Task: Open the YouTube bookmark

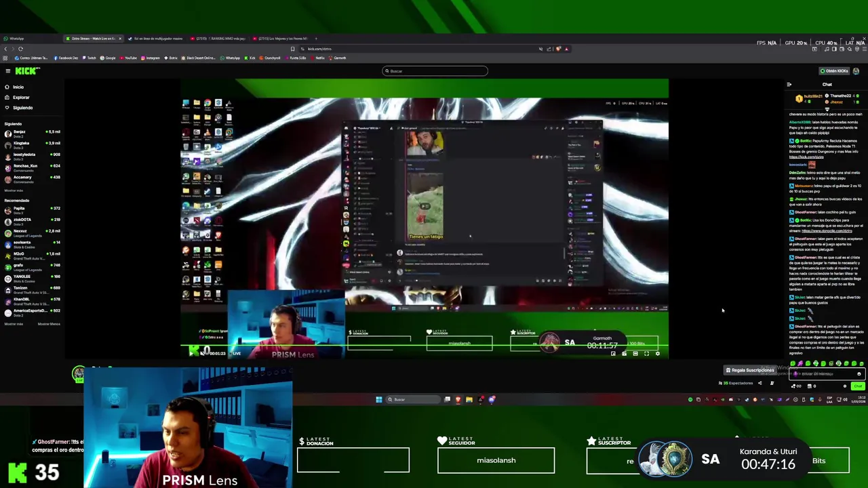Action: pyautogui.click(x=127, y=58)
